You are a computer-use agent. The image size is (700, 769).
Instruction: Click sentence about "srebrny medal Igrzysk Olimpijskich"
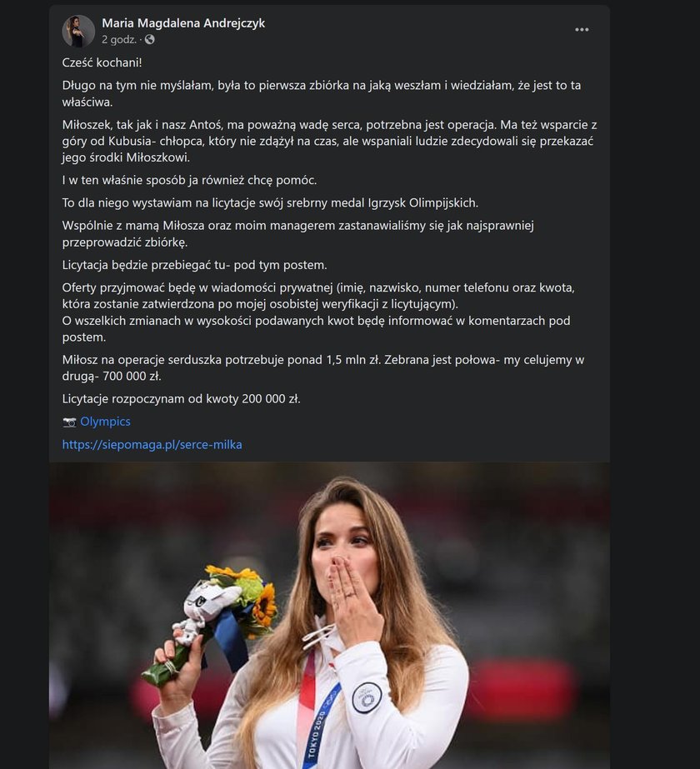[x=270, y=202]
